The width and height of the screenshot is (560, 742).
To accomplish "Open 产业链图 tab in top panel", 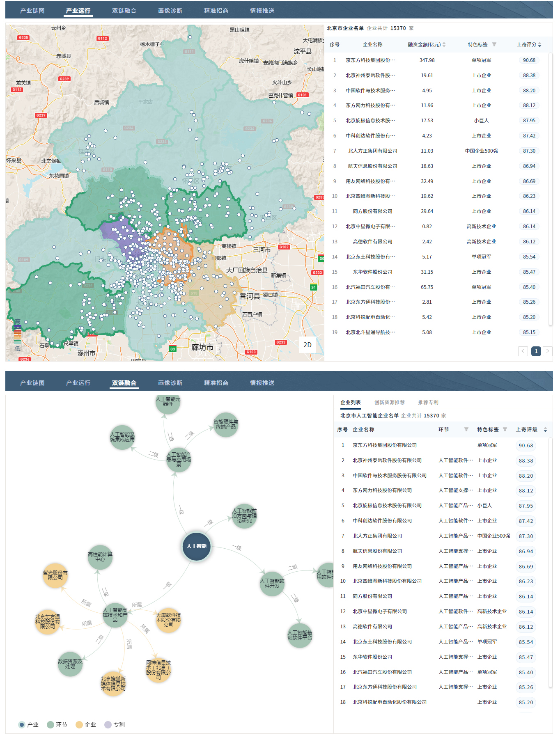I will (x=32, y=11).
